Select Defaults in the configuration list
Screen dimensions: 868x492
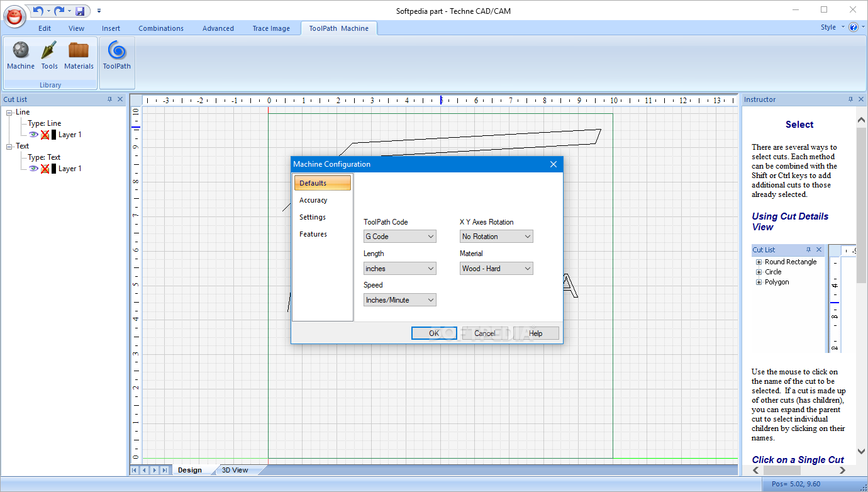[x=322, y=183]
